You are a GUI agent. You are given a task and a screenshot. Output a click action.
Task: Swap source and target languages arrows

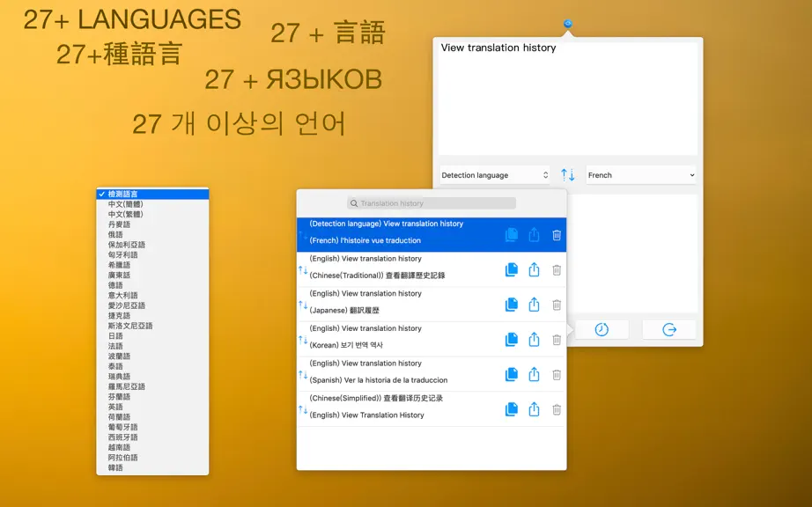point(567,175)
